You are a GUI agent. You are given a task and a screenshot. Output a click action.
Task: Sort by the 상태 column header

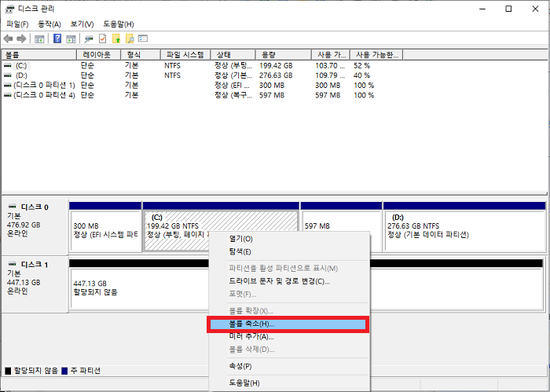coord(233,55)
